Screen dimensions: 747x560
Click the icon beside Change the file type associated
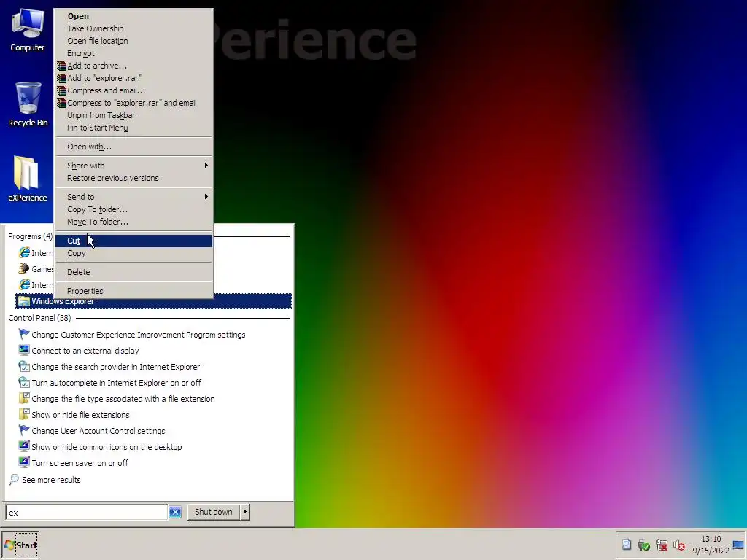pos(24,398)
